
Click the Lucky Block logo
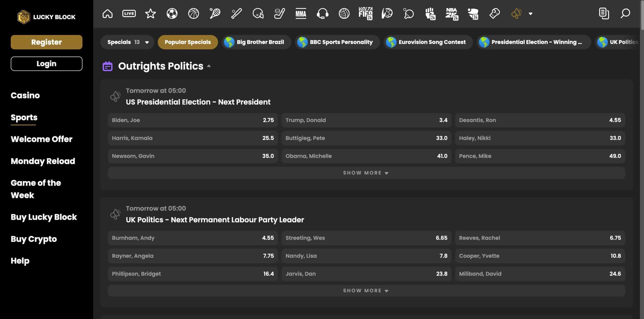pyautogui.click(x=47, y=17)
